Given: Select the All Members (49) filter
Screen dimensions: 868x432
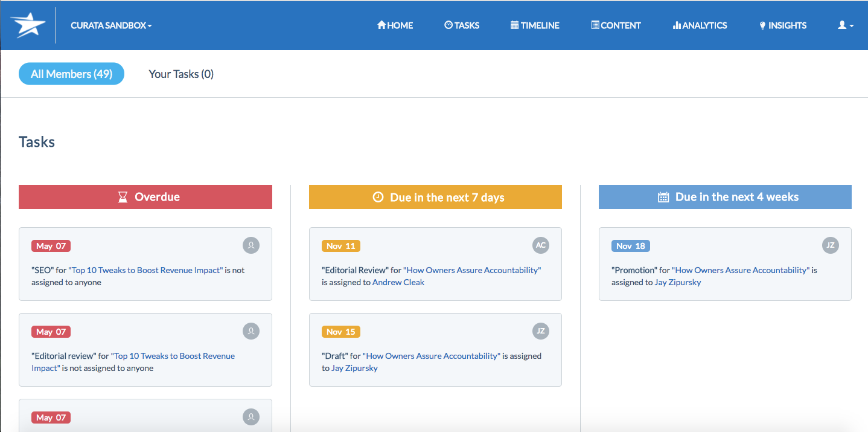Looking at the screenshot, I should click(71, 74).
